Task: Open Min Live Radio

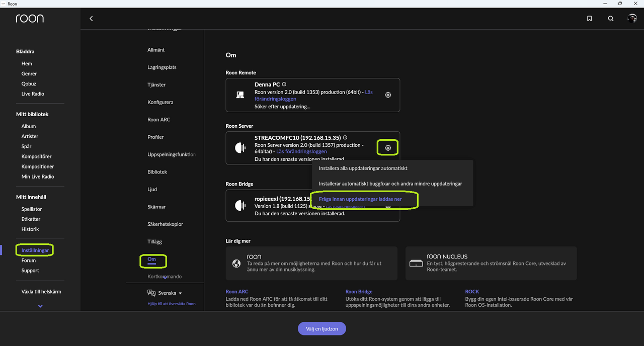Action: click(38, 177)
